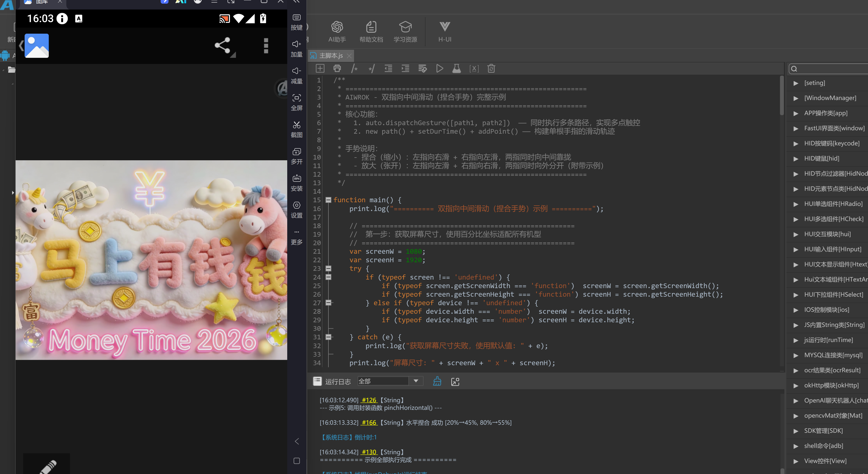Image resolution: width=868 pixels, height=474 pixels.
Task: Collapse the fold marker on line 24
Action: (x=328, y=277)
